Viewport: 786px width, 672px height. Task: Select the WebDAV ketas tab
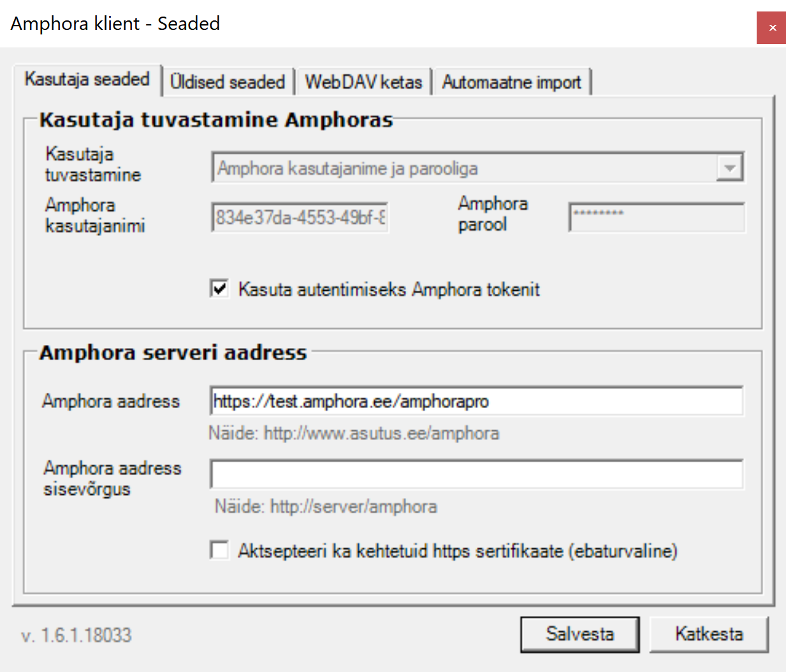(363, 82)
